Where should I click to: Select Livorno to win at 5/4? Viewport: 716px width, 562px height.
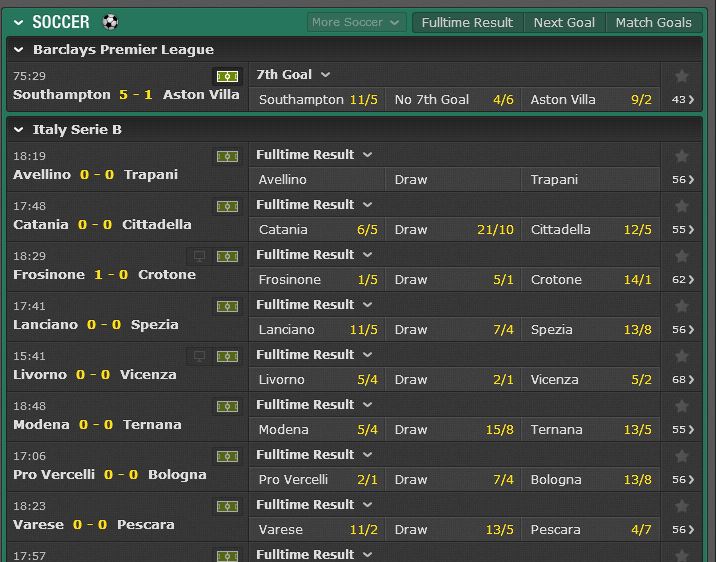click(x=318, y=379)
